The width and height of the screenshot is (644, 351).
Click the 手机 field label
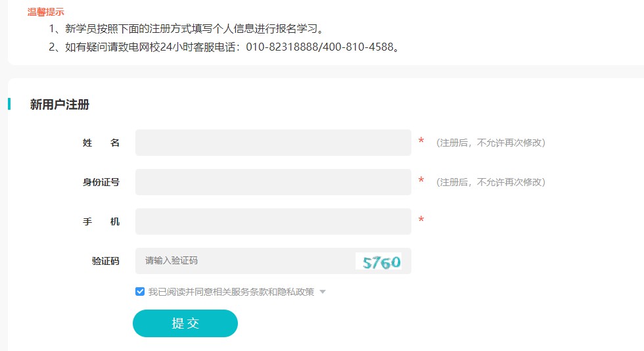[x=101, y=222]
